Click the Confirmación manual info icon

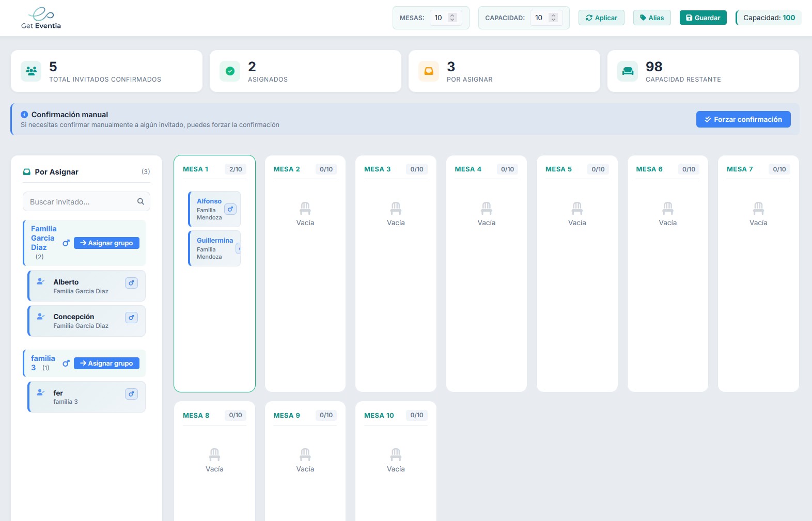coord(24,115)
